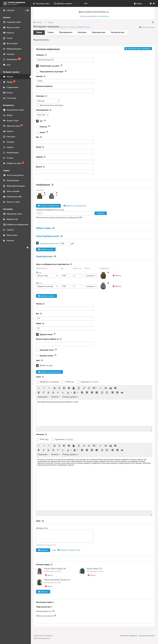Open the Категории tab
158x644 pixels.
(82, 32)
